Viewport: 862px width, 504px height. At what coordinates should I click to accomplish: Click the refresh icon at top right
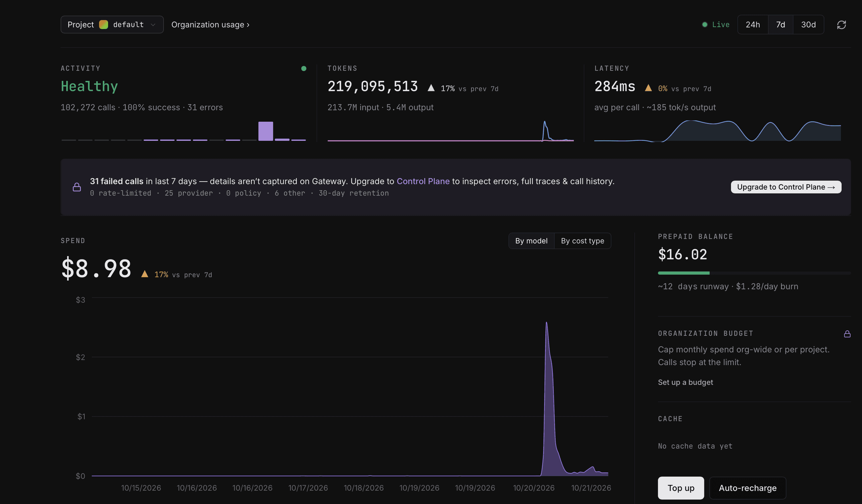[841, 25]
